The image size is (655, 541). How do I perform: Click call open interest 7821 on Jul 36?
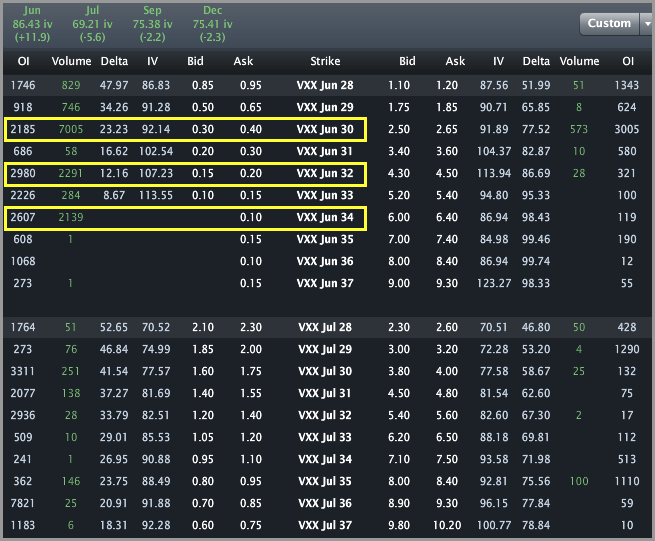coord(23,503)
